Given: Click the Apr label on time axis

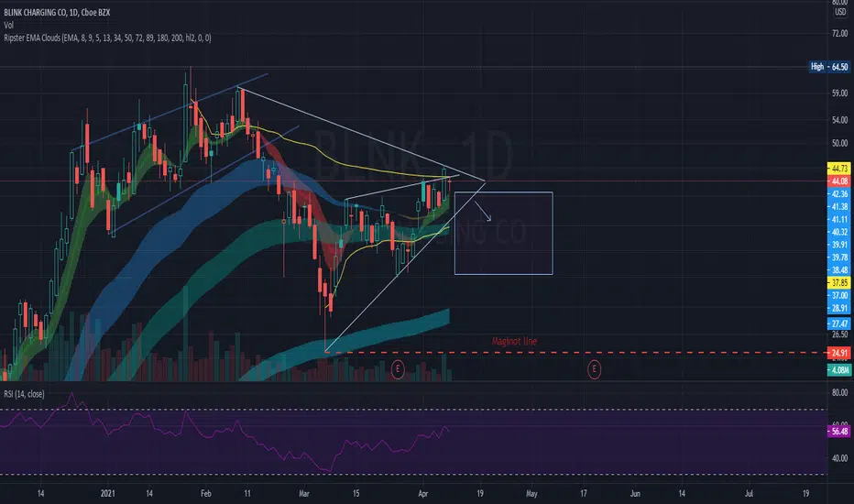Looking at the screenshot, I should (x=422, y=494).
